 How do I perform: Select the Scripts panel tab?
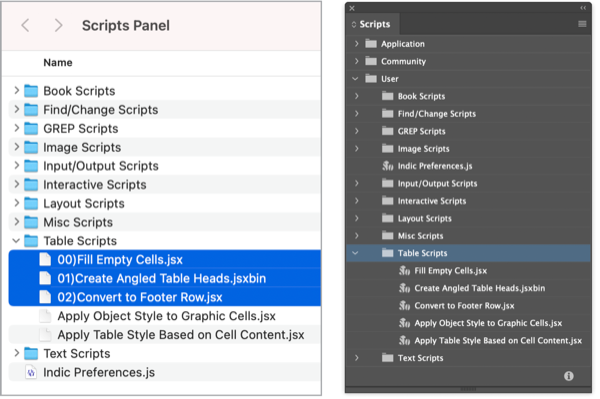(373, 24)
